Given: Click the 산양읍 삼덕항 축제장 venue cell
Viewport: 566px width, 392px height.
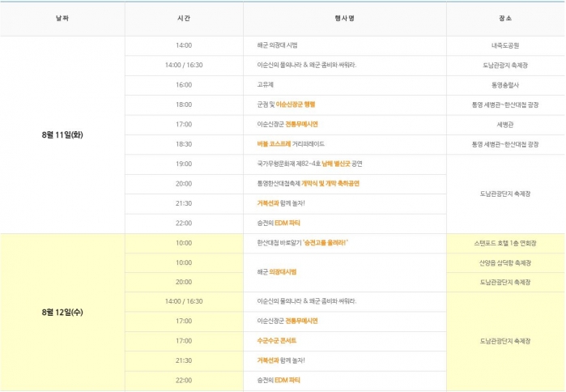Looking at the screenshot, I should [505, 262].
